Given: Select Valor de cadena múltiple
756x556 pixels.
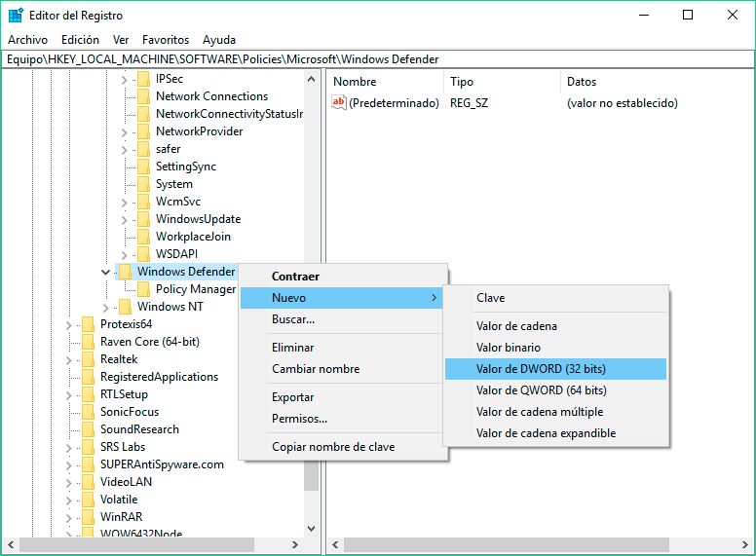Looking at the screenshot, I should [x=555, y=412].
